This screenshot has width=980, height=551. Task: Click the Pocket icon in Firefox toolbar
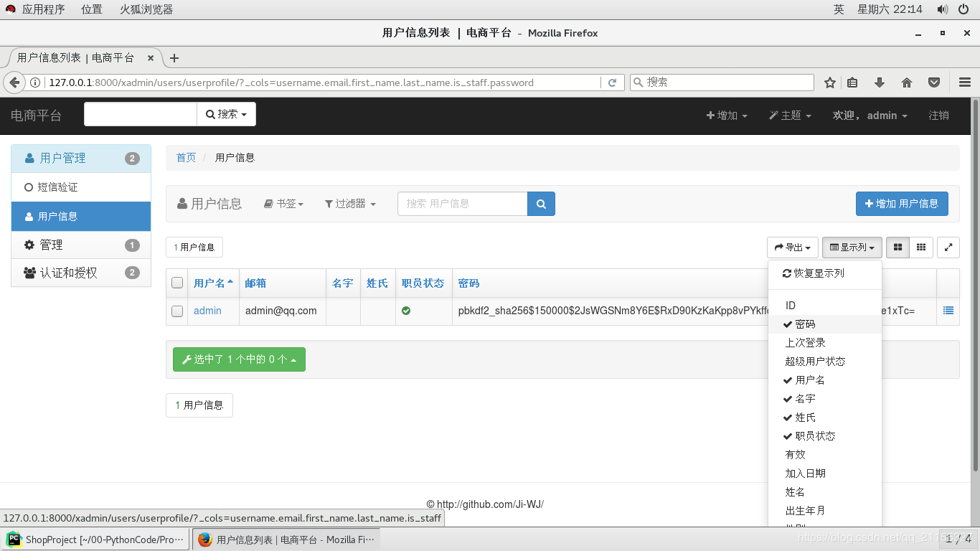pos(934,83)
